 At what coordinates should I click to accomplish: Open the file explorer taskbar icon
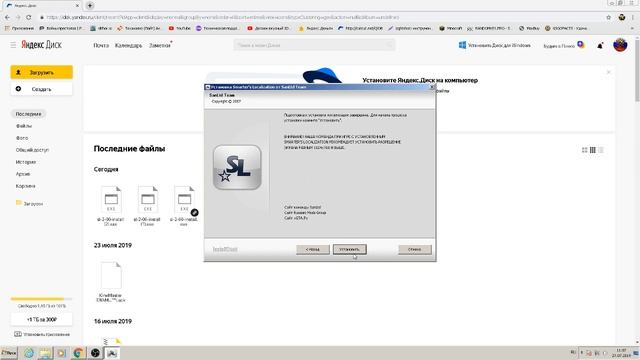pos(45,353)
